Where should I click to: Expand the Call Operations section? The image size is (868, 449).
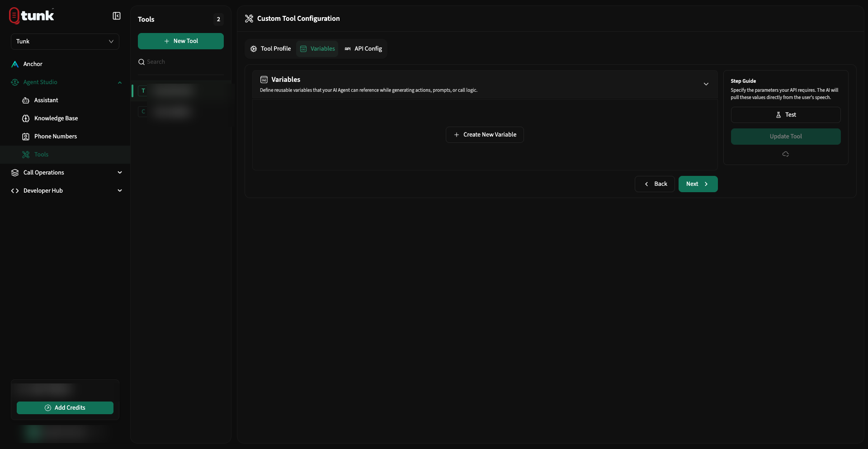click(120, 173)
